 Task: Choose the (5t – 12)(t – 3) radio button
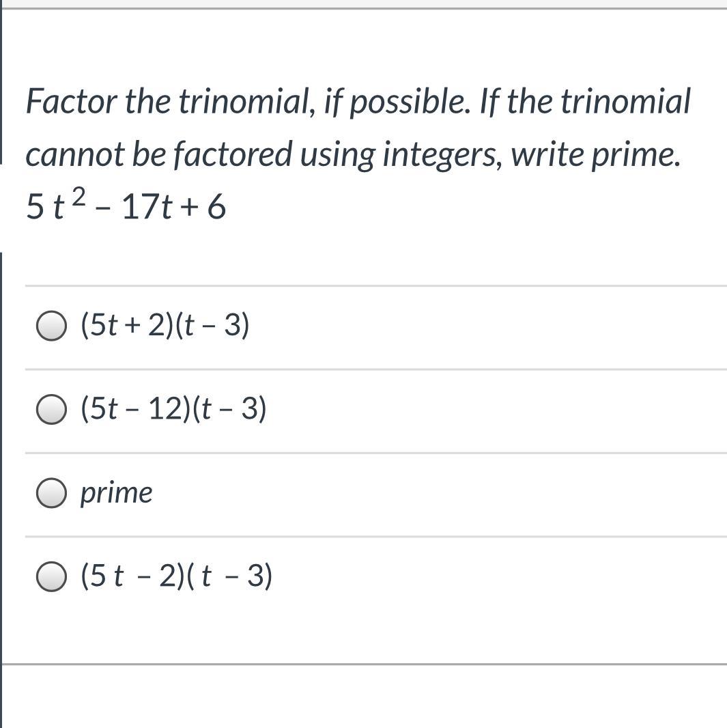point(51,410)
